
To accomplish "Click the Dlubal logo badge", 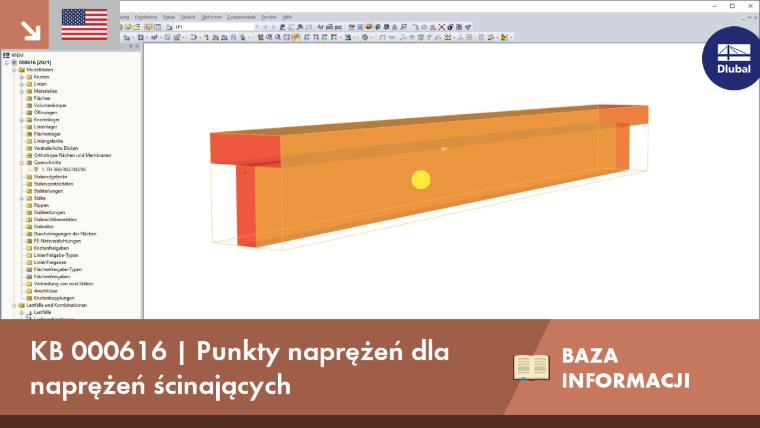I will pos(733,58).
